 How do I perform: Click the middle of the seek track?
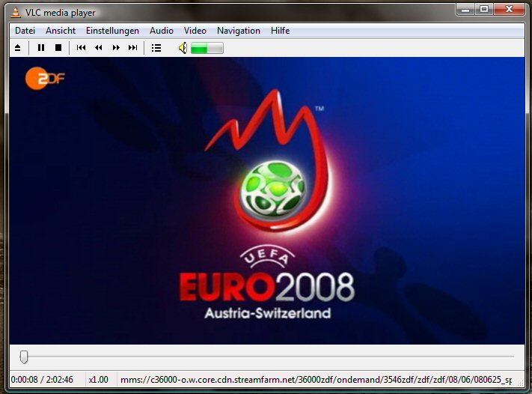[267, 357]
